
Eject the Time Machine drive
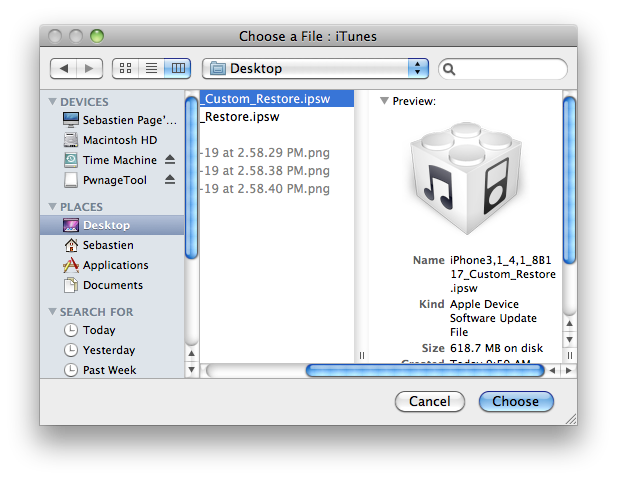coord(170,159)
